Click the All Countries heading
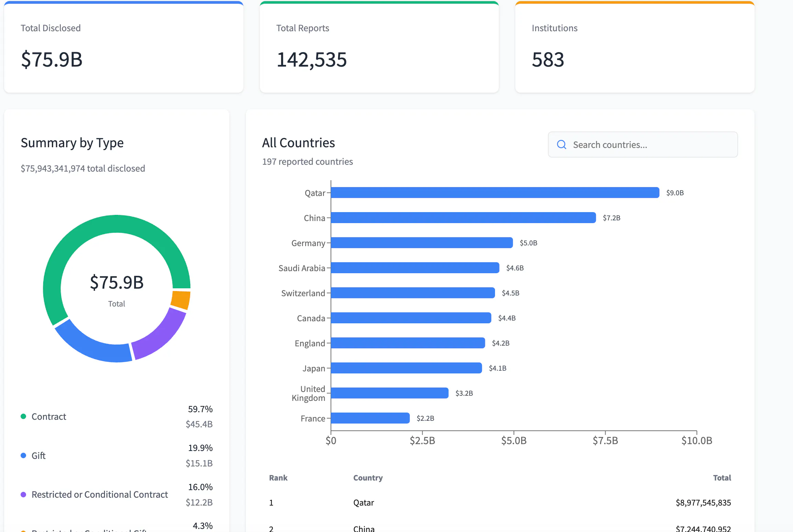The width and height of the screenshot is (793, 532). [x=298, y=143]
